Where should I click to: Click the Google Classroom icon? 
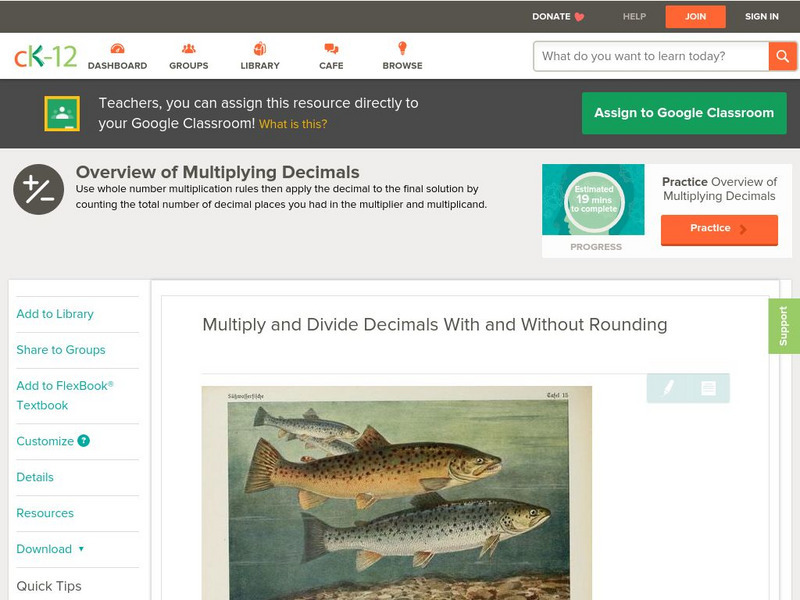(62, 113)
